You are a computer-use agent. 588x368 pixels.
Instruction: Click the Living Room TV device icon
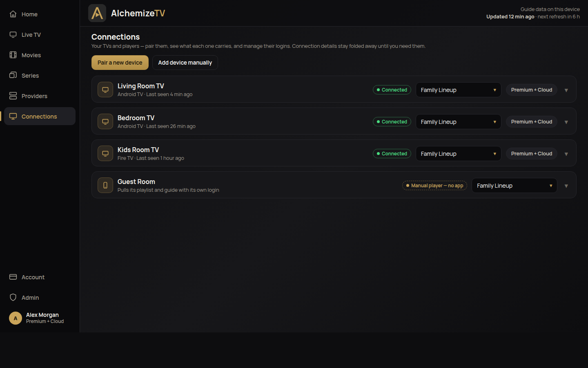(x=105, y=90)
